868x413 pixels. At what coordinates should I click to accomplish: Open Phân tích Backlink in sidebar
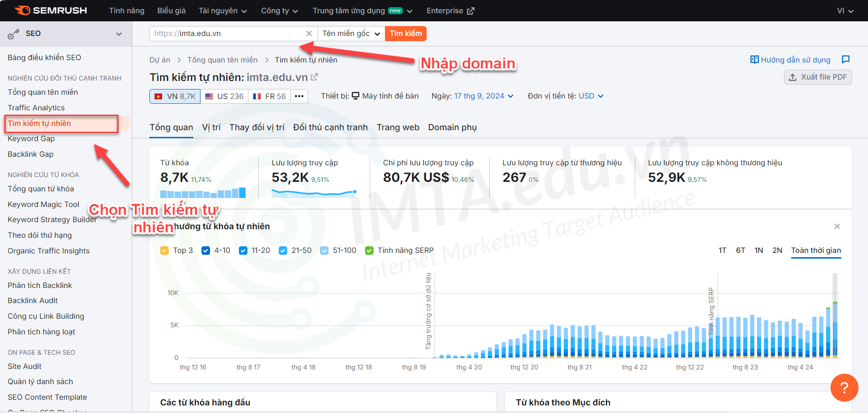pyautogui.click(x=40, y=286)
